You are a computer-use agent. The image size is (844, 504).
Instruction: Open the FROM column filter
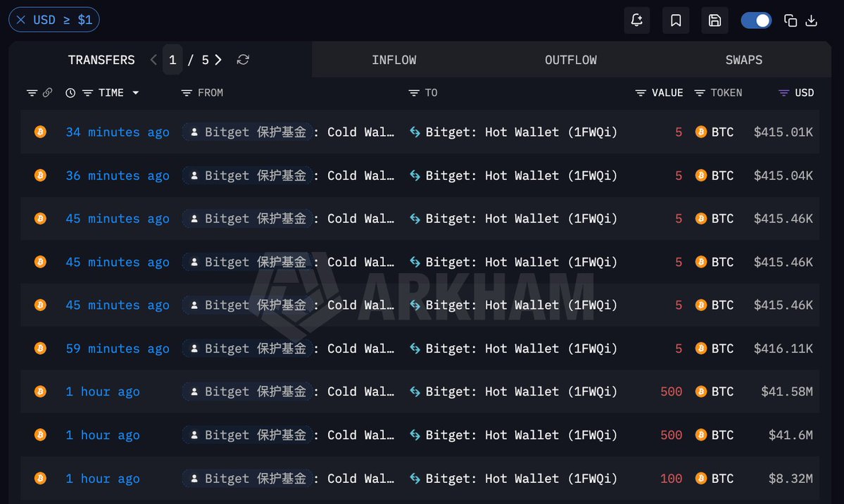coord(187,93)
